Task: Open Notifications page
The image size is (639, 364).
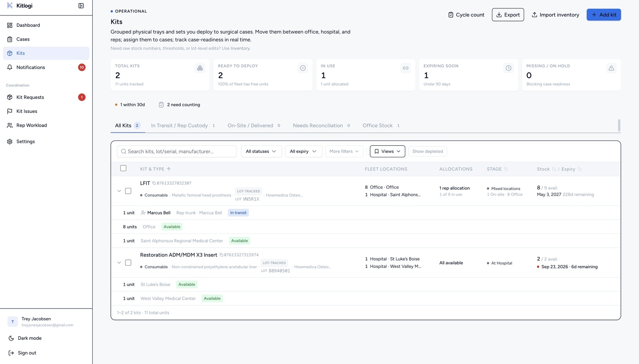Action: point(46,67)
